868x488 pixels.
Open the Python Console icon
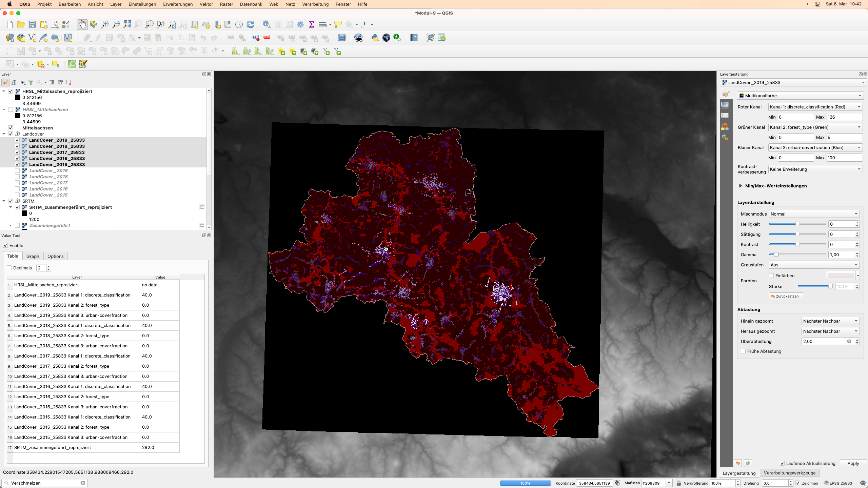click(x=375, y=38)
